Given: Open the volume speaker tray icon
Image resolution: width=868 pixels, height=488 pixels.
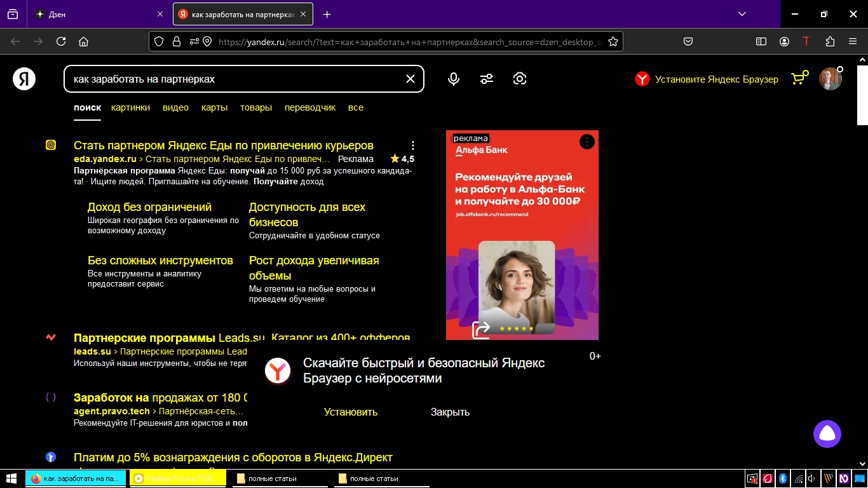Looking at the screenshot, I should (812, 478).
